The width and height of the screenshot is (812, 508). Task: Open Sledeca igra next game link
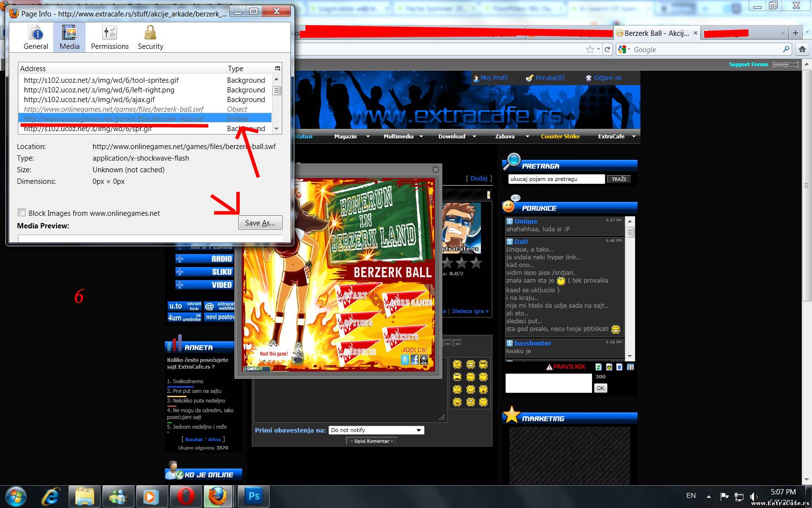pyautogui.click(x=470, y=311)
